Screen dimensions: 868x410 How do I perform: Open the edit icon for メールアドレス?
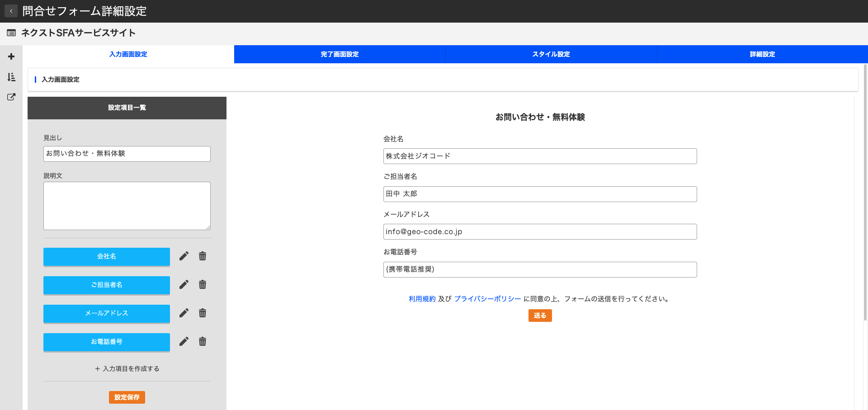[x=184, y=313]
